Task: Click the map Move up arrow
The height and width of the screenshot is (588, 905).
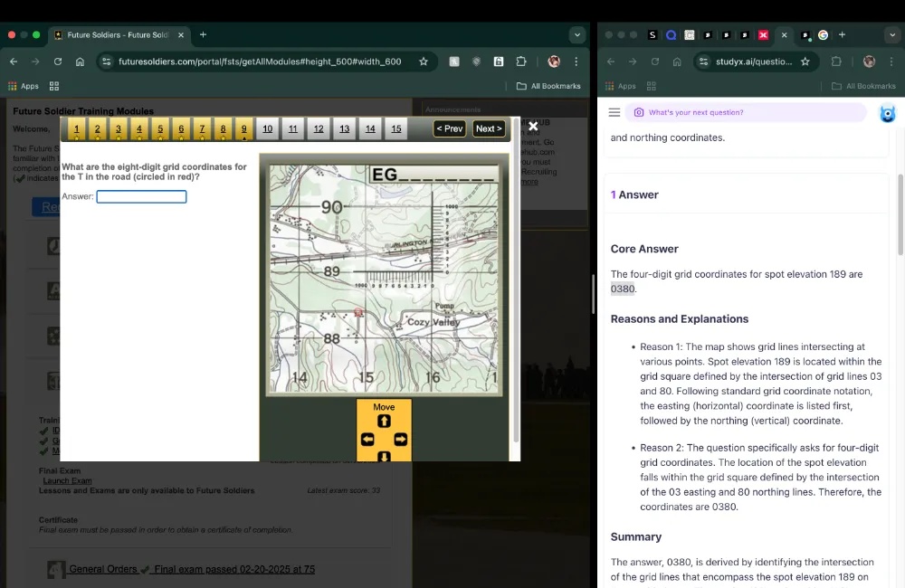Action: pyautogui.click(x=384, y=422)
